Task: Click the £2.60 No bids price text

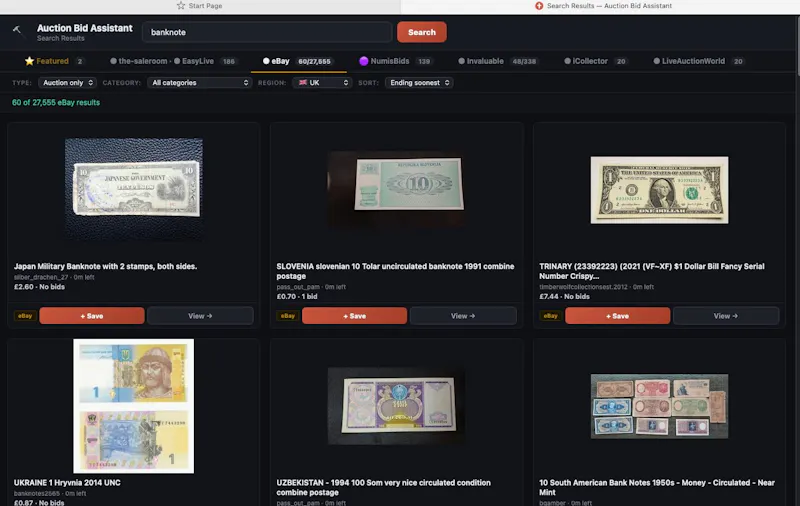Action: pyautogui.click(x=39, y=287)
